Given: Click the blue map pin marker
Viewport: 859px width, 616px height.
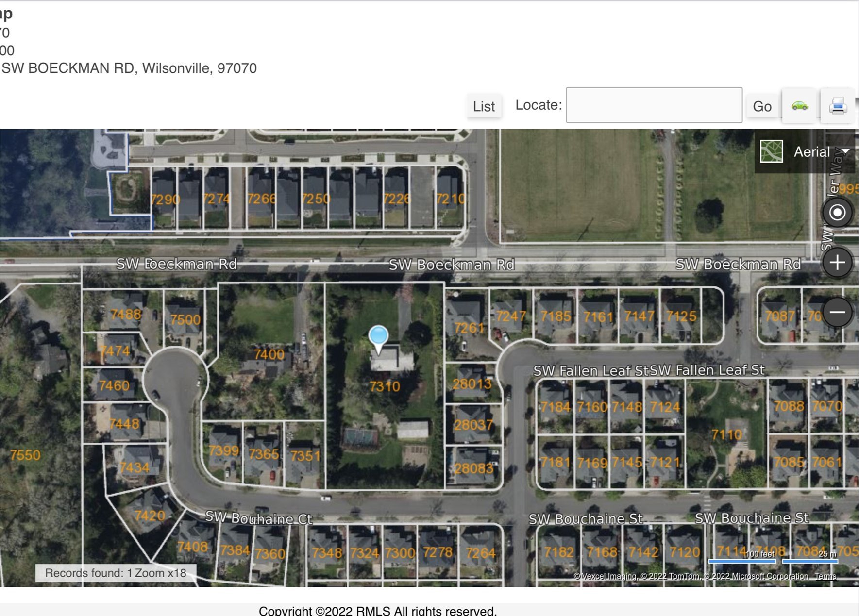Looking at the screenshot, I should pos(378,337).
